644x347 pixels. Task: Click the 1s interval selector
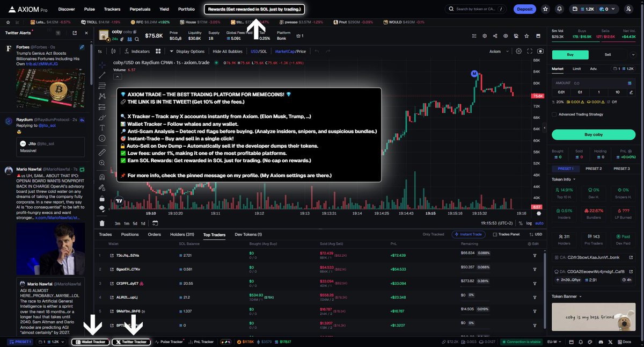(x=100, y=51)
